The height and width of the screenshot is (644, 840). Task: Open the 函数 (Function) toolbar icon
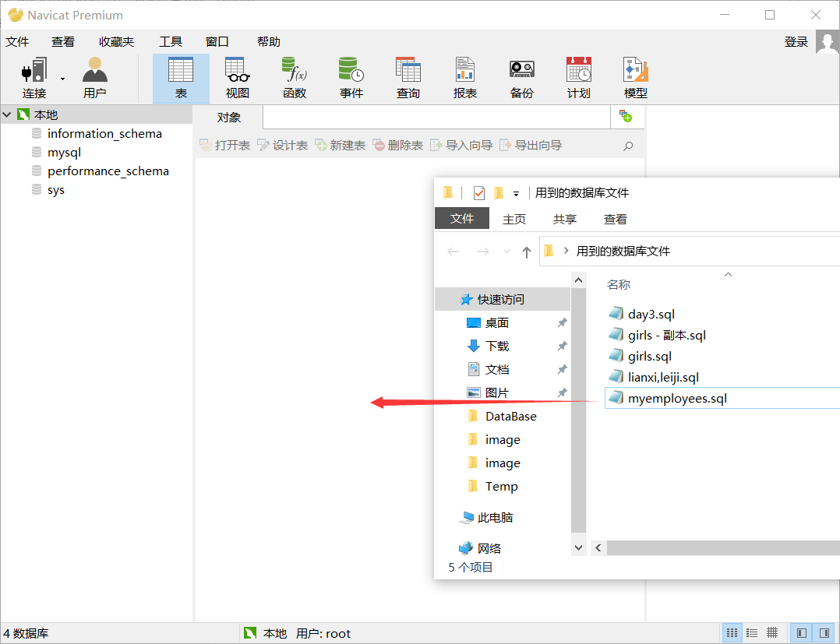click(295, 78)
